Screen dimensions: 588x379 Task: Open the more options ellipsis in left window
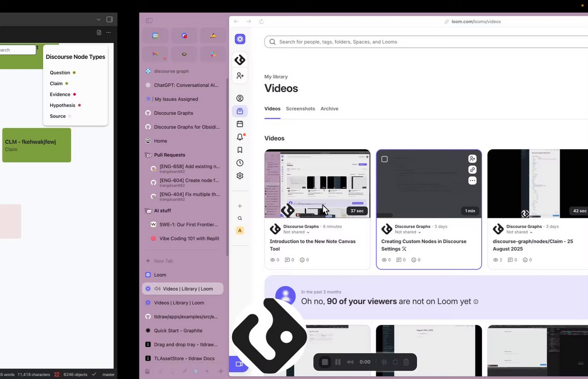tap(108, 33)
